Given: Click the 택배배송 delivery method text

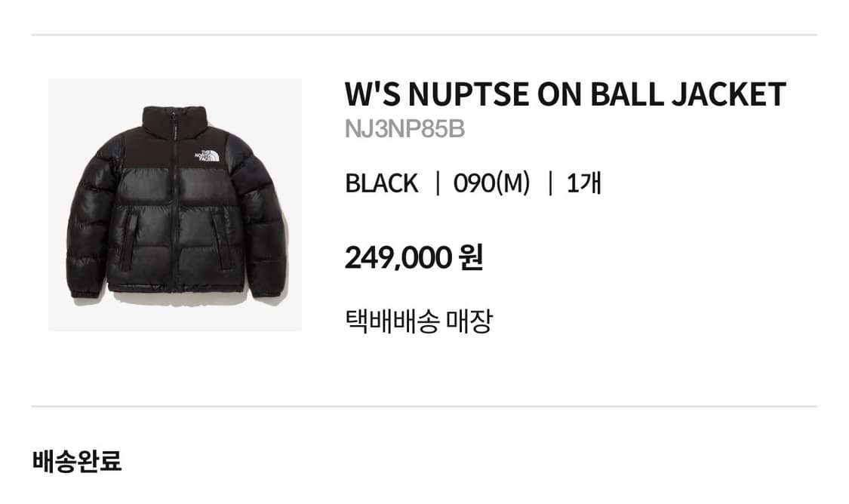Looking at the screenshot, I should pyautogui.click(x=392, y=321).
